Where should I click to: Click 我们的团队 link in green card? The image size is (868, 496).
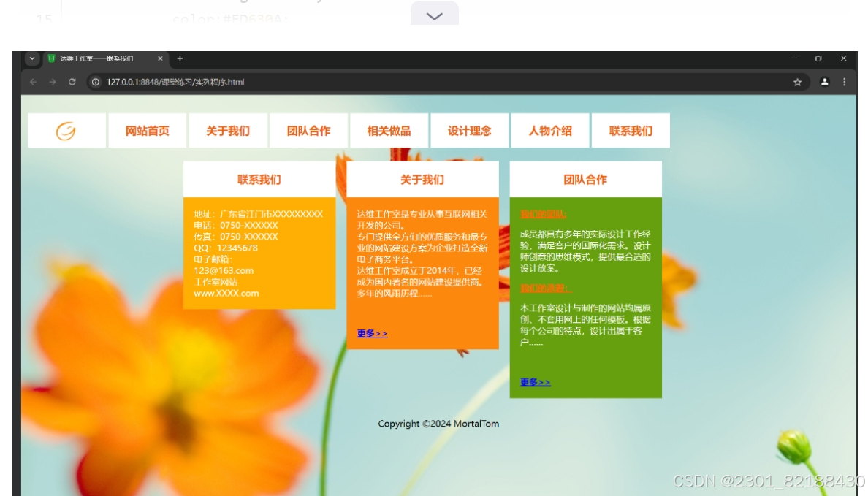(543, 214)
